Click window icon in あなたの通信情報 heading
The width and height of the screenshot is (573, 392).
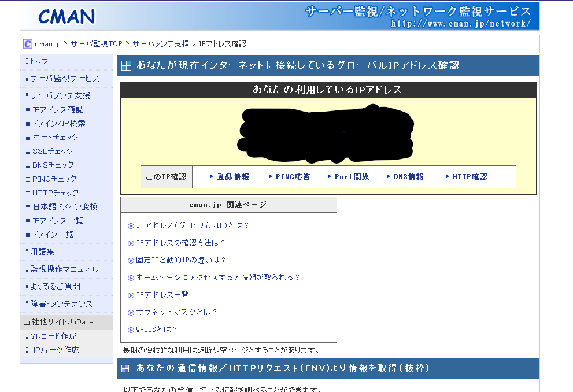125,369
